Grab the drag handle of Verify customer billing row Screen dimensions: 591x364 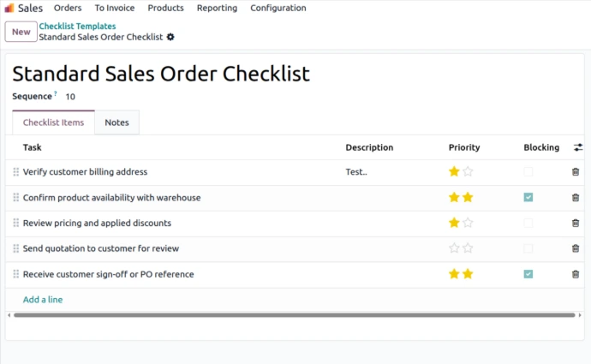click(x=15, y=172)
